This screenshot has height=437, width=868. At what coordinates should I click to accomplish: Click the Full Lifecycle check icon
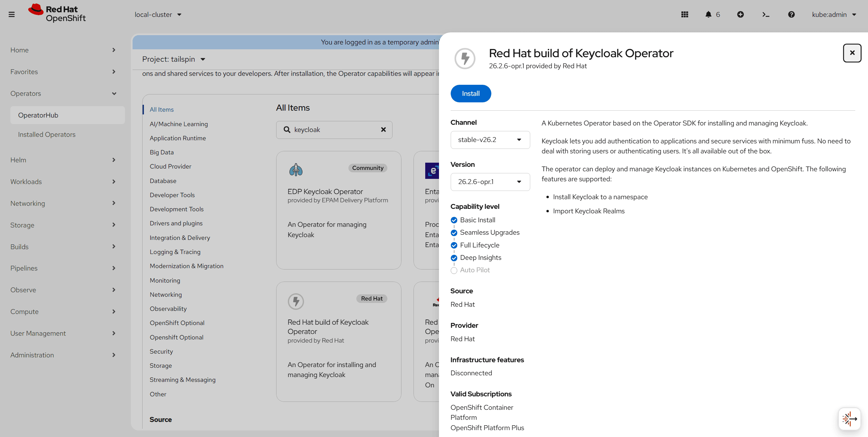(x=454, y=245)
